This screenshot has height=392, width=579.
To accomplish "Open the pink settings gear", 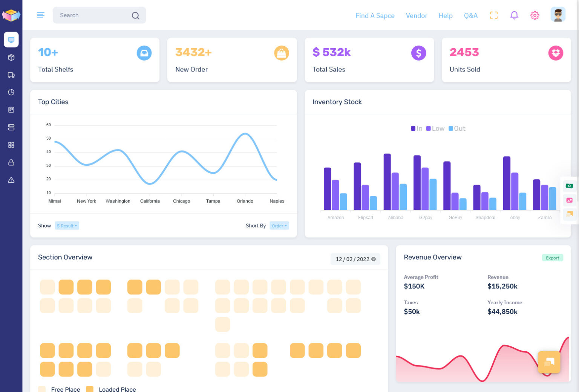I will coord(535,15).
